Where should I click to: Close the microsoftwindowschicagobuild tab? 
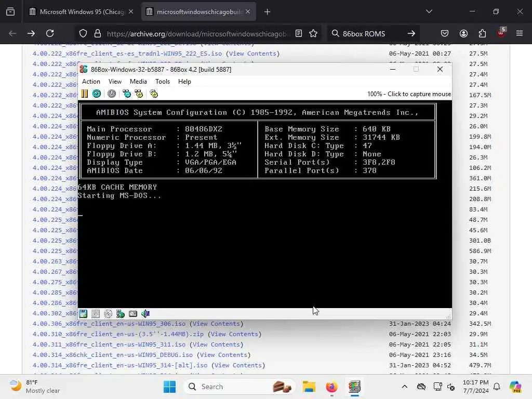(248, 11)
